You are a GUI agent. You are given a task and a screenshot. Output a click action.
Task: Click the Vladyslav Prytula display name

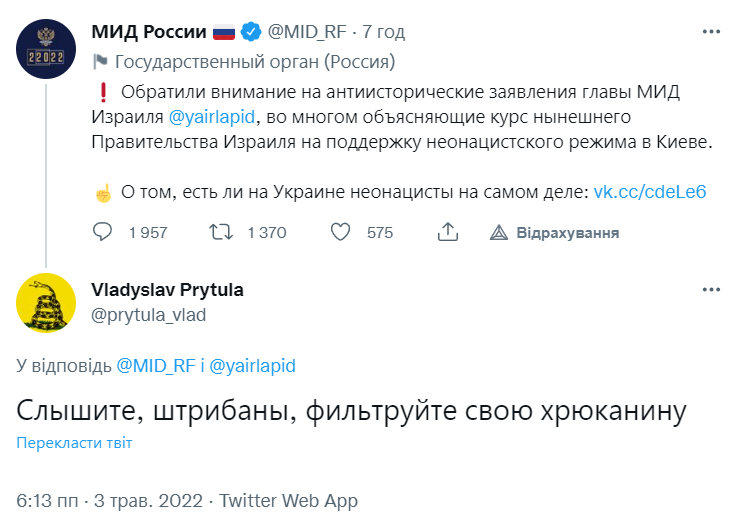pos(167,290)
